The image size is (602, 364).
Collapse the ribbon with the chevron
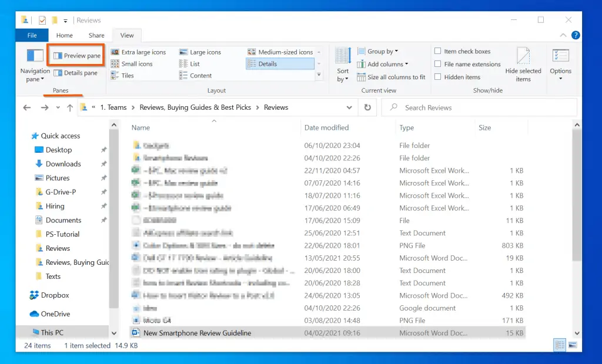tap(563, 35)
